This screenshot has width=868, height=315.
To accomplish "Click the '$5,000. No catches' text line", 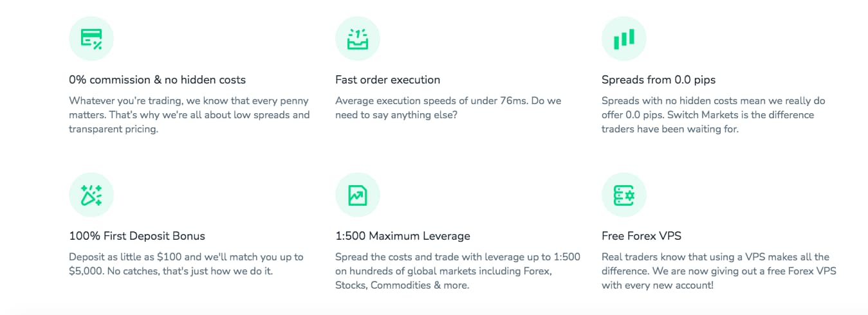I will tap(171, 271).
